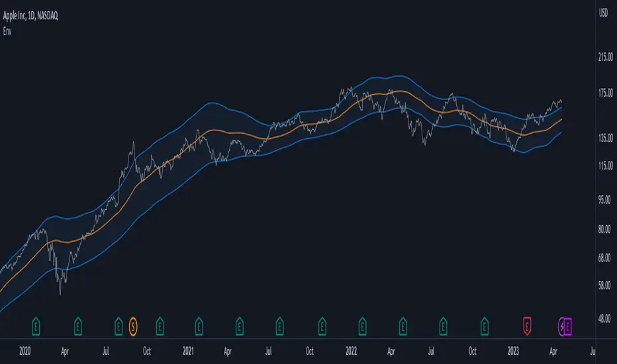Open green earnings marker for late January 2022
The image size is (617, 364).
(362, 326)
